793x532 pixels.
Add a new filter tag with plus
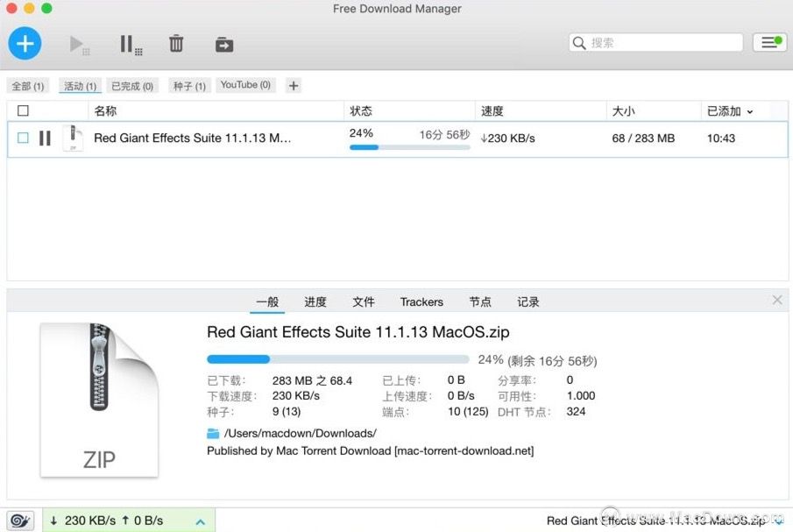294,86
